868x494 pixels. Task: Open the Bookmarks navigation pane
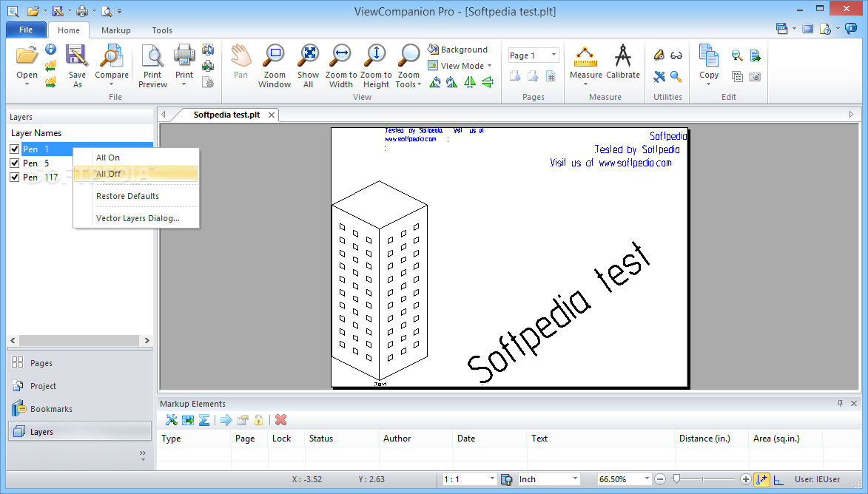coord(80,409)
